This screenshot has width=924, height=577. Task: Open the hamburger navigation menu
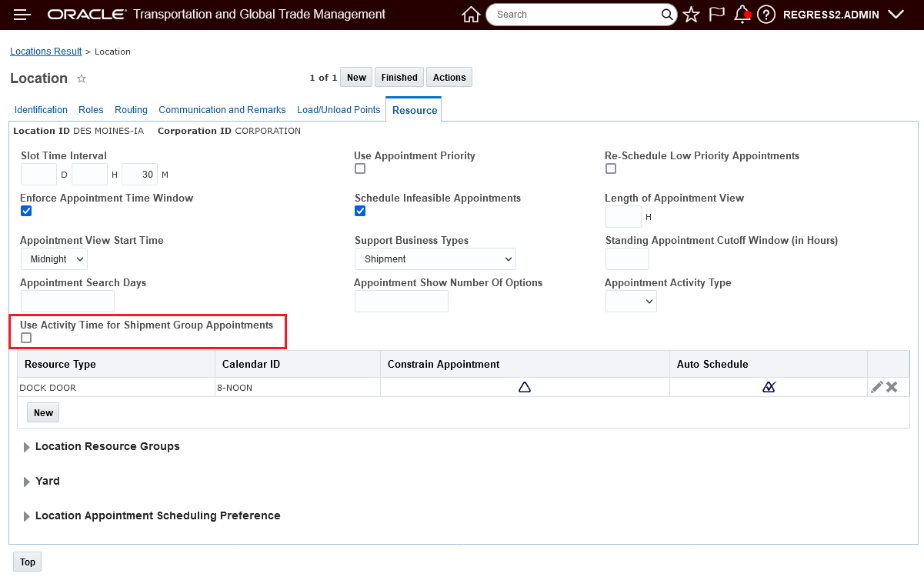pyautogui.click(x=22, y=15)
